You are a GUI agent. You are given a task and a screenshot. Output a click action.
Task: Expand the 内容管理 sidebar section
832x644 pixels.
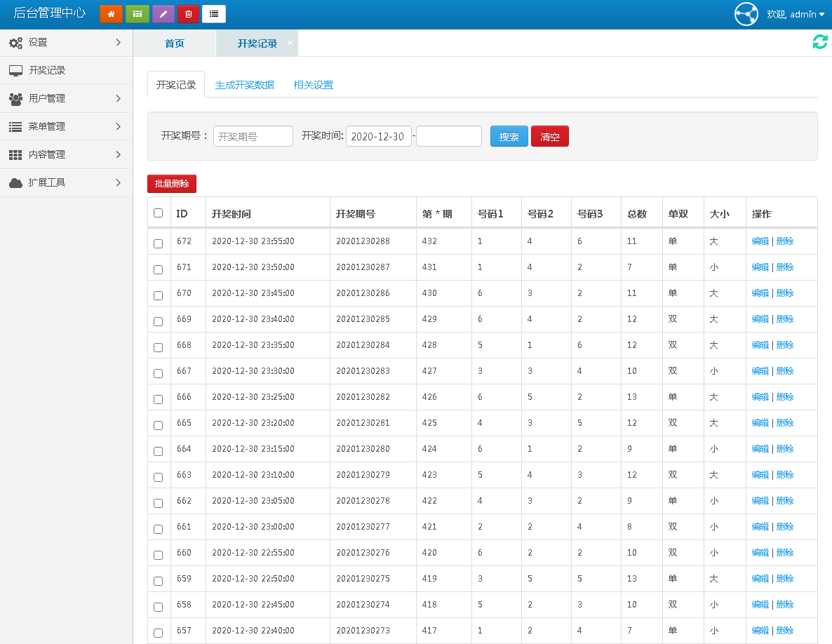tap(66, 155)
